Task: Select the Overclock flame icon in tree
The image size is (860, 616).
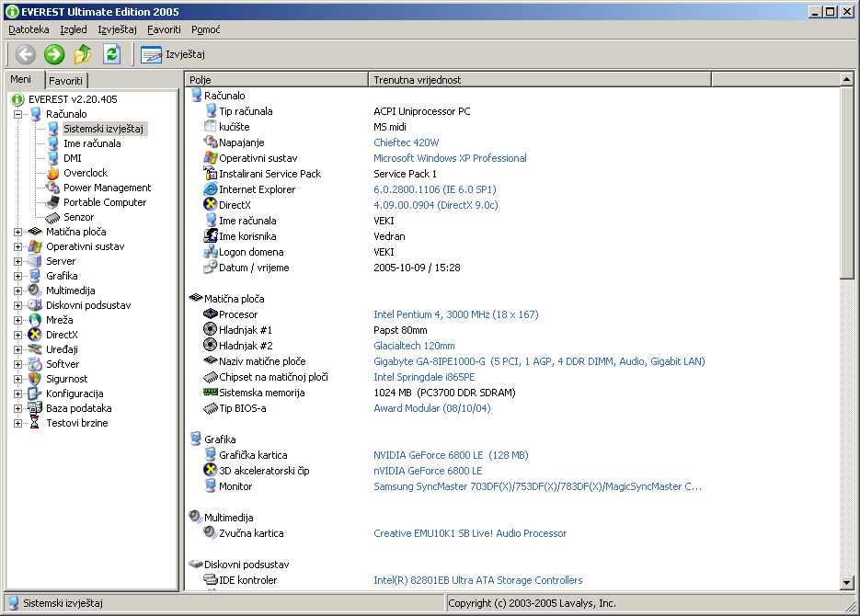Action: [53, 173]
